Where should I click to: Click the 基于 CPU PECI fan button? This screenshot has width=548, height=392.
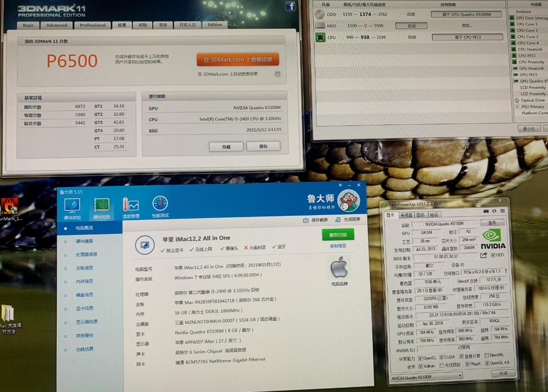pos(467,37)
